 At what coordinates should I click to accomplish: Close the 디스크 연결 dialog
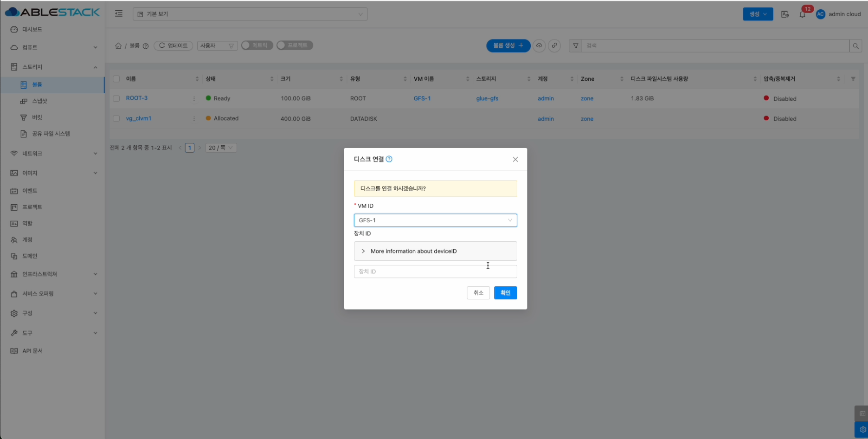tap(515, 159)
